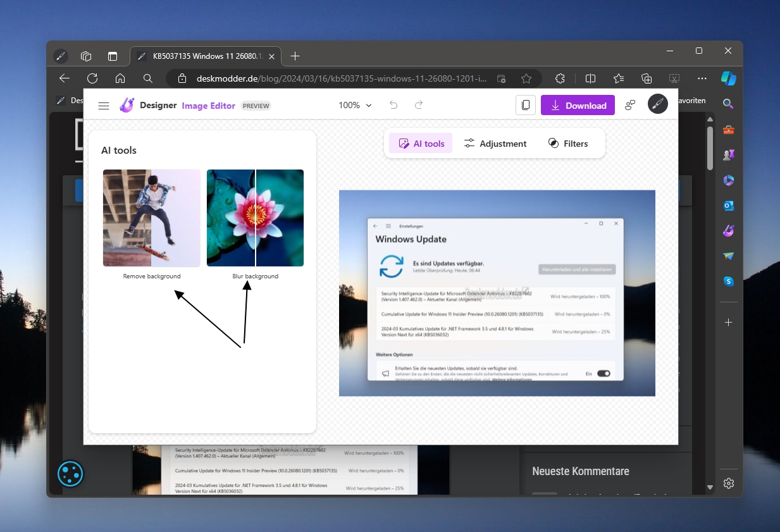Add this page to favorites
The height and width of the screenshot is (532, 780).
point(526,78)
